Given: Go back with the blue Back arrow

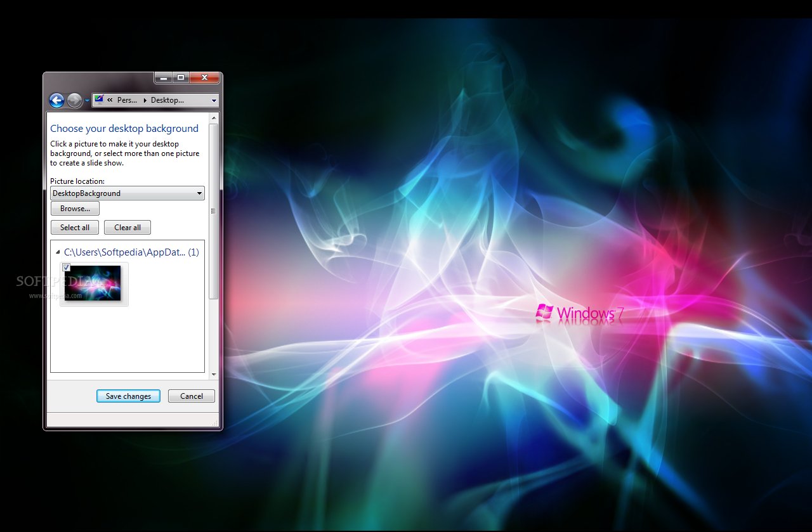Looking at the screenshot, I should (56, 100).
